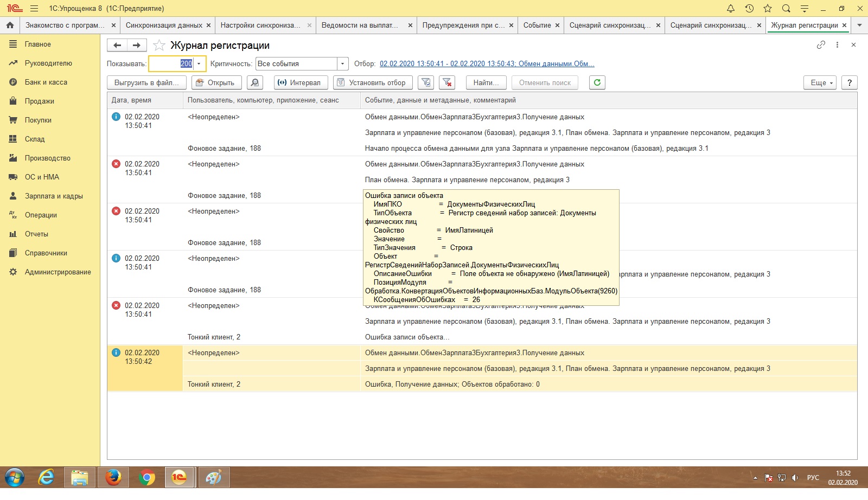This screenshot has height=500, width=868.
Task: Select the 13:50:42 log entry row
Action: 482,368
